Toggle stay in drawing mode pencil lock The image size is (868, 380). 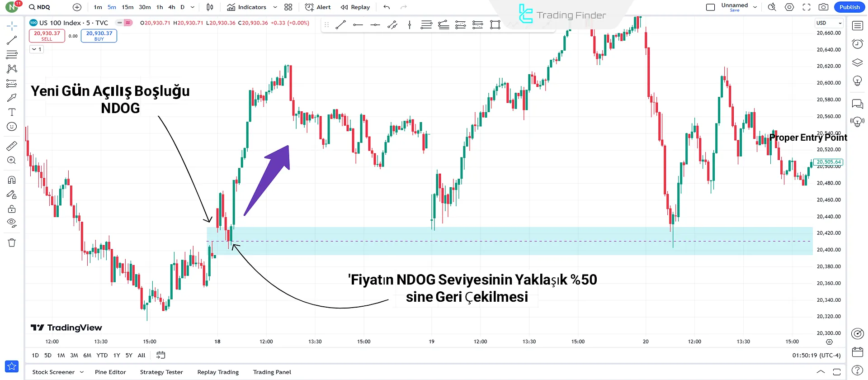point(12,194)
